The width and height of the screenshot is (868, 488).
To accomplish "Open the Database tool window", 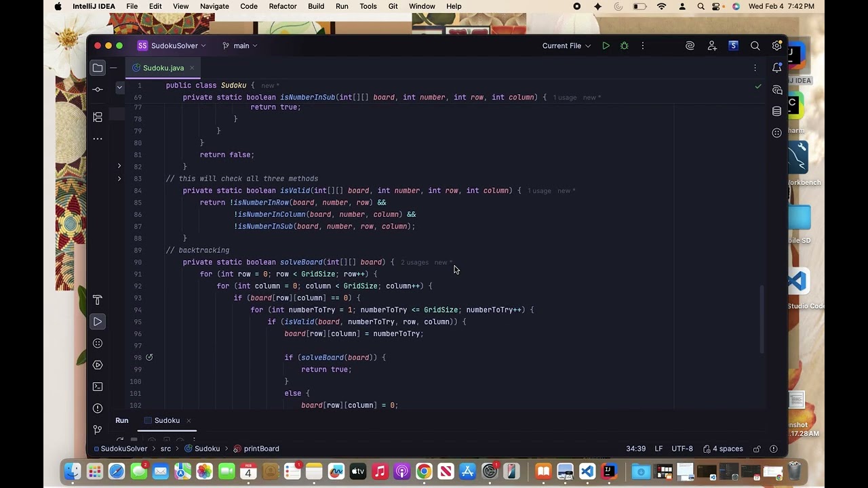I will [x=777, y=111].
